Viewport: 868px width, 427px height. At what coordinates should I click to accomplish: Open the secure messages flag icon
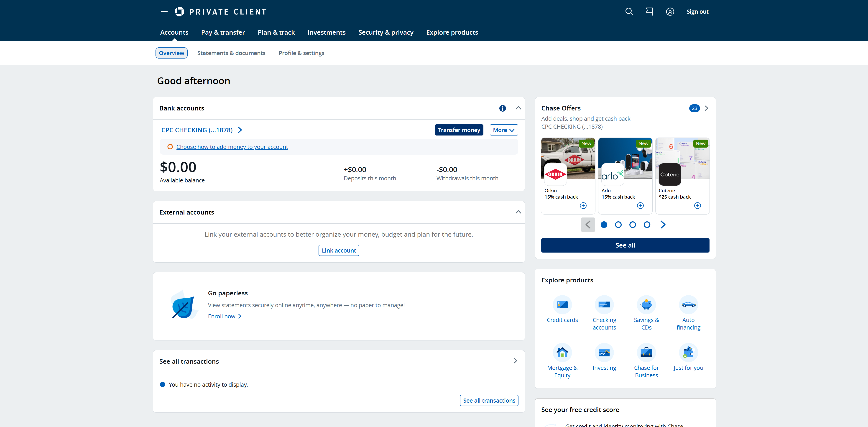[x=649, y=12]
